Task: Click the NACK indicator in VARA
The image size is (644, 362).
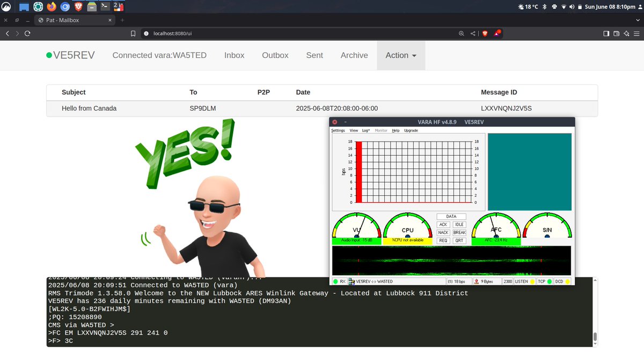Action: tap(443, 233)
